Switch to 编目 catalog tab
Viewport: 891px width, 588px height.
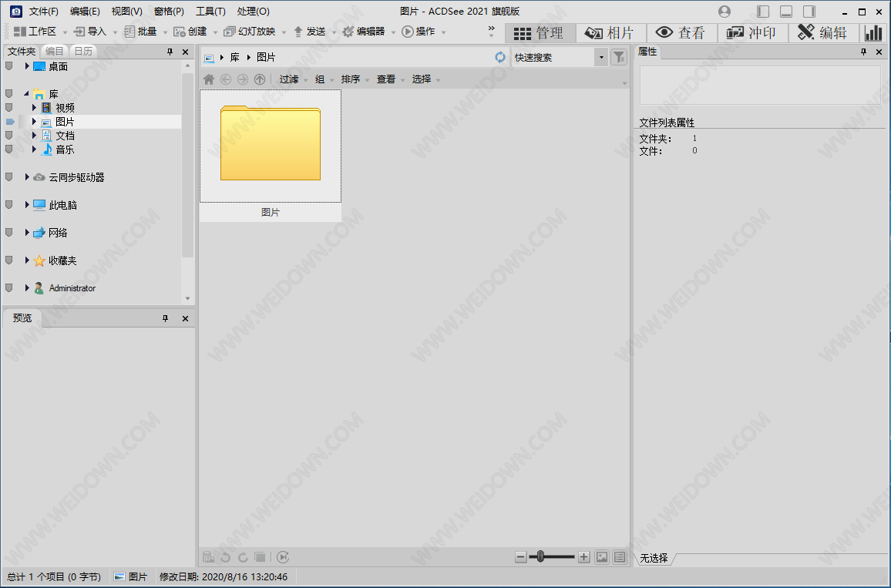(55, 51)
